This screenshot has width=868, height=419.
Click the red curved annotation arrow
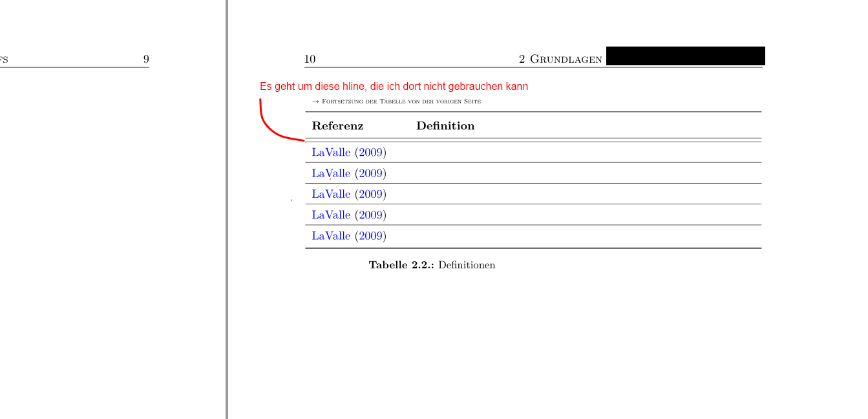[265, 124]
